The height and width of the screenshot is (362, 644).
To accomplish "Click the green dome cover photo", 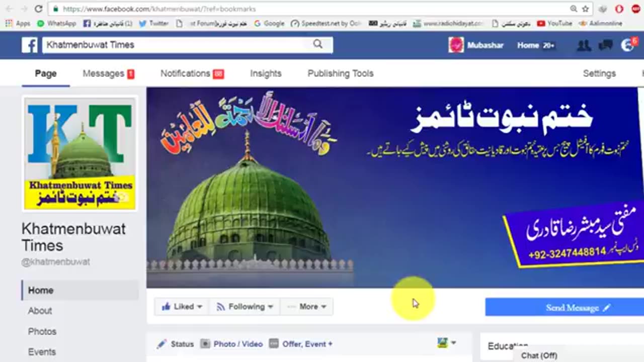I will pyautogui.click(x=395, y=188).
